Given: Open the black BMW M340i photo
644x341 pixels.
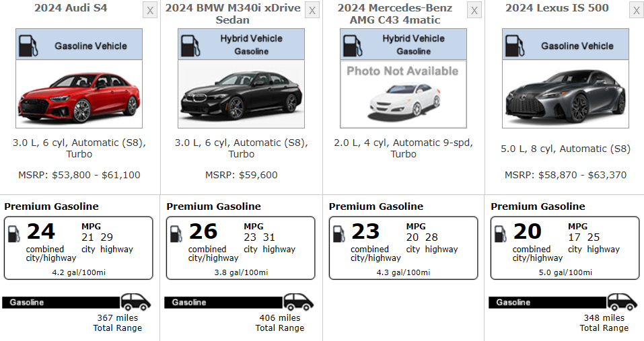Looking at the screenshot, I should (241, 94).
